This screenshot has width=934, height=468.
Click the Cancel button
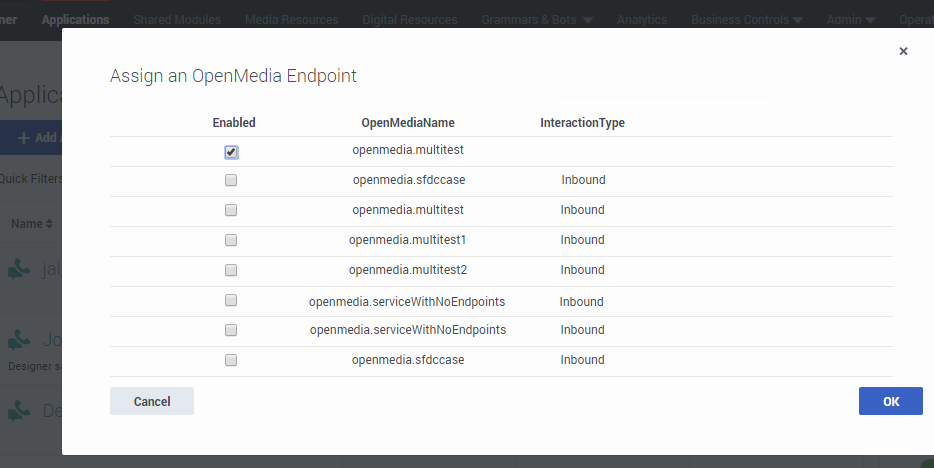[152, 401]
